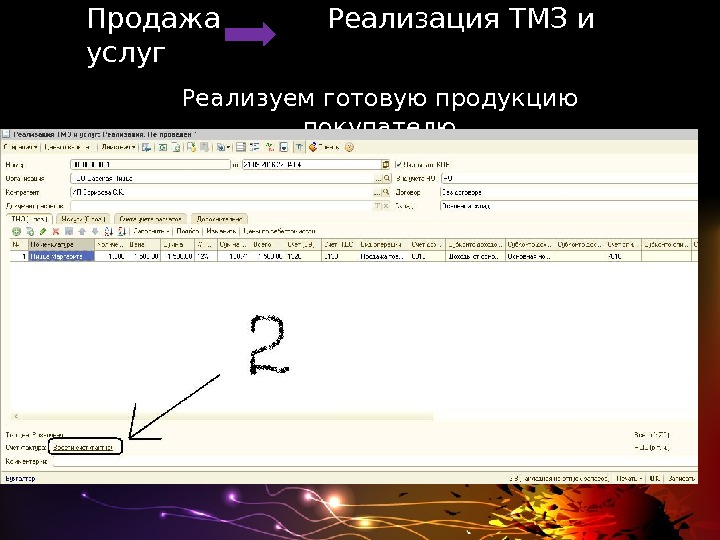Click the OK button

click(x=655, y=478)
